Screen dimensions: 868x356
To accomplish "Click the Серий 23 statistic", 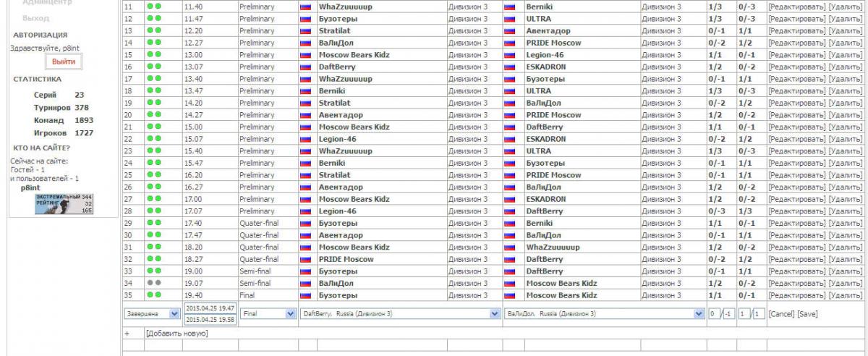I will pos(59,95).
